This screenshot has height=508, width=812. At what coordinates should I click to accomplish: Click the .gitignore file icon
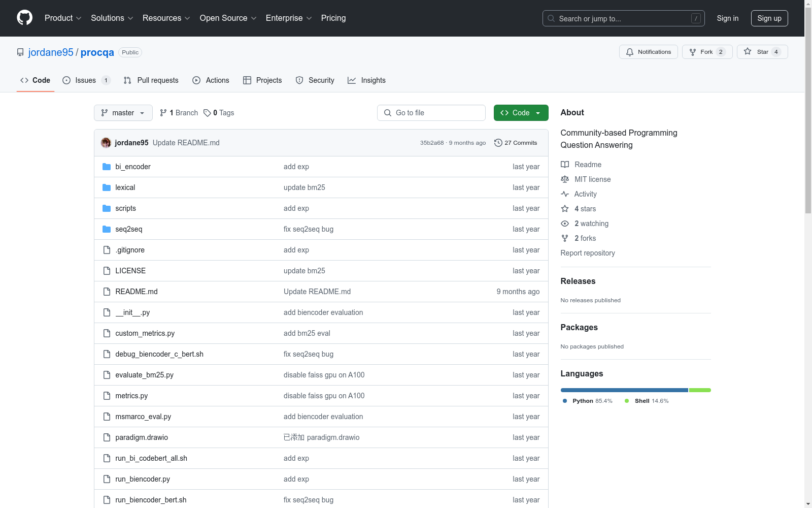tap(107, 250)
